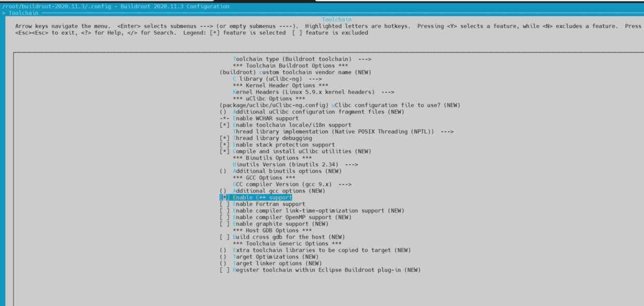Viewport: 644px width, 306px height.
Task: Select Enable WCHAR support entry
Action: click(259, 118)
